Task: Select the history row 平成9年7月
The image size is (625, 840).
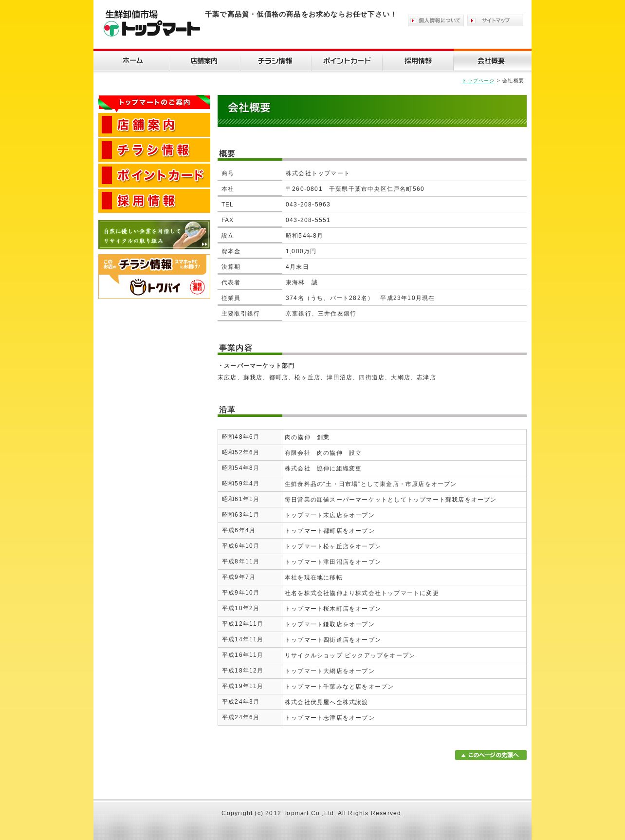Action: point(372,578)
